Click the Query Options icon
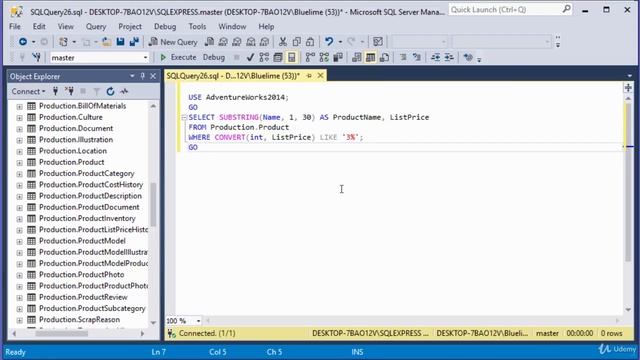640x360 pixels. (x=278, y=58)
